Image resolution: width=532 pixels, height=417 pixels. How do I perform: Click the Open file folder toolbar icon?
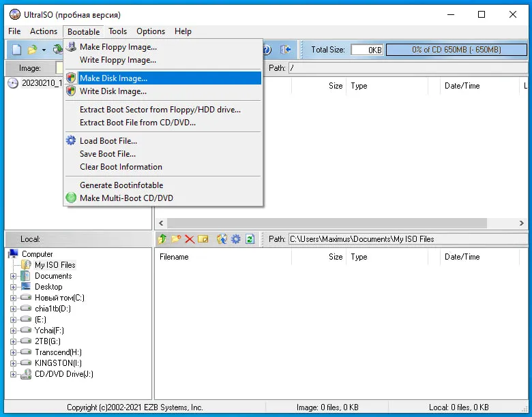pyautogui.click(x=32, y=50)
